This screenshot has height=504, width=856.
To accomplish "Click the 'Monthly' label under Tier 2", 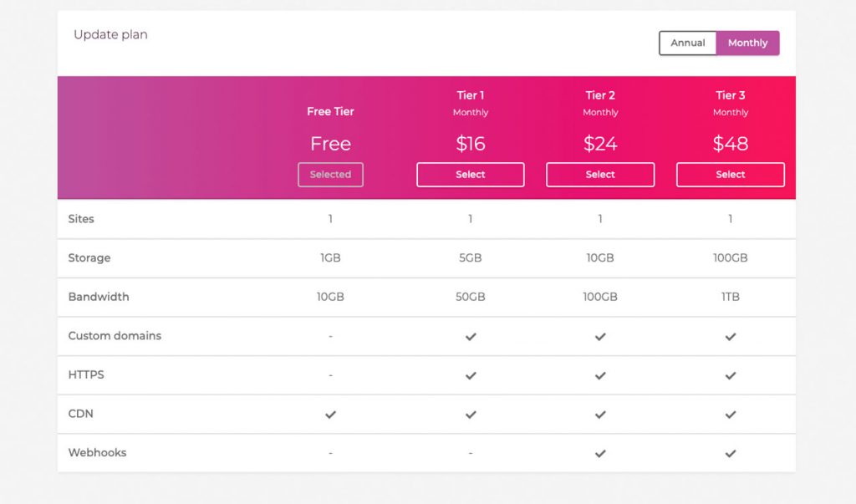I will point(600,113).
